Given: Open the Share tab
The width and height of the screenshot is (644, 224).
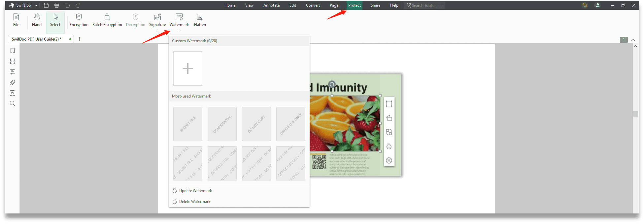Looking at the screenshot, I should point(375,5).
